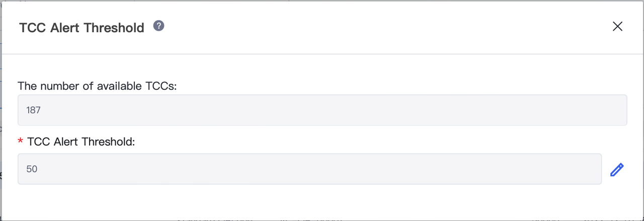Click blank space below threshold field
Viewport: 644px width, 221px height.
pos(322,202)
